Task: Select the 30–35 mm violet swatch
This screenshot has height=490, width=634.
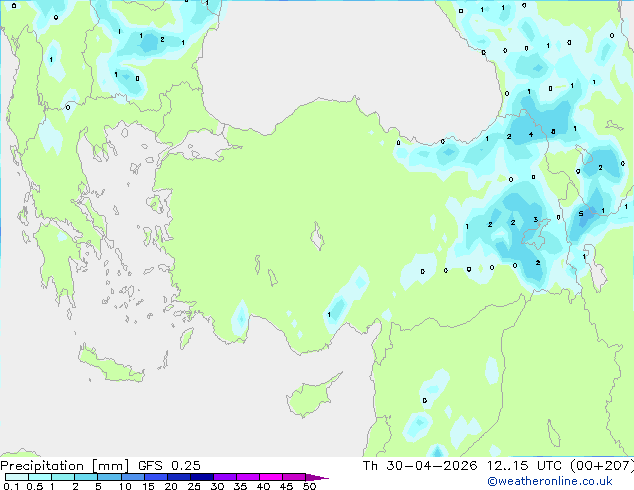Action: [225, 477]
